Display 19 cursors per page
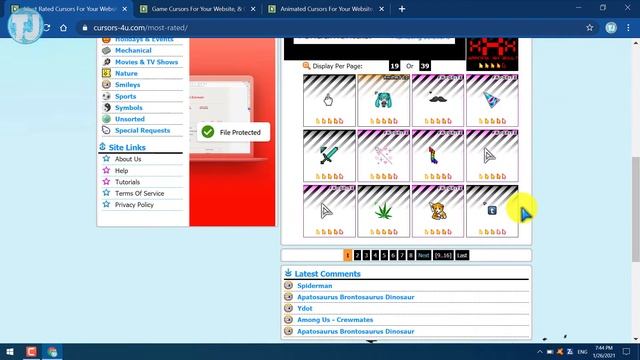The width and height of the screenshot is (640, 360). 394,66
